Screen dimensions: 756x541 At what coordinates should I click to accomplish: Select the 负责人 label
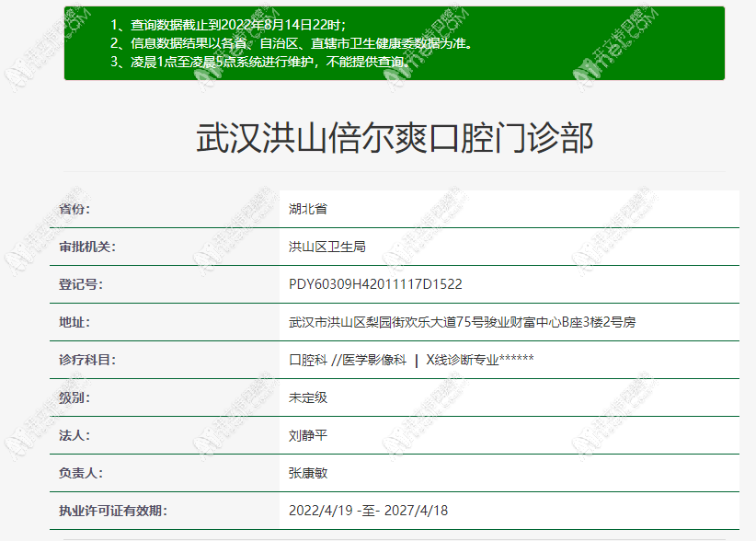coord(81,473)
